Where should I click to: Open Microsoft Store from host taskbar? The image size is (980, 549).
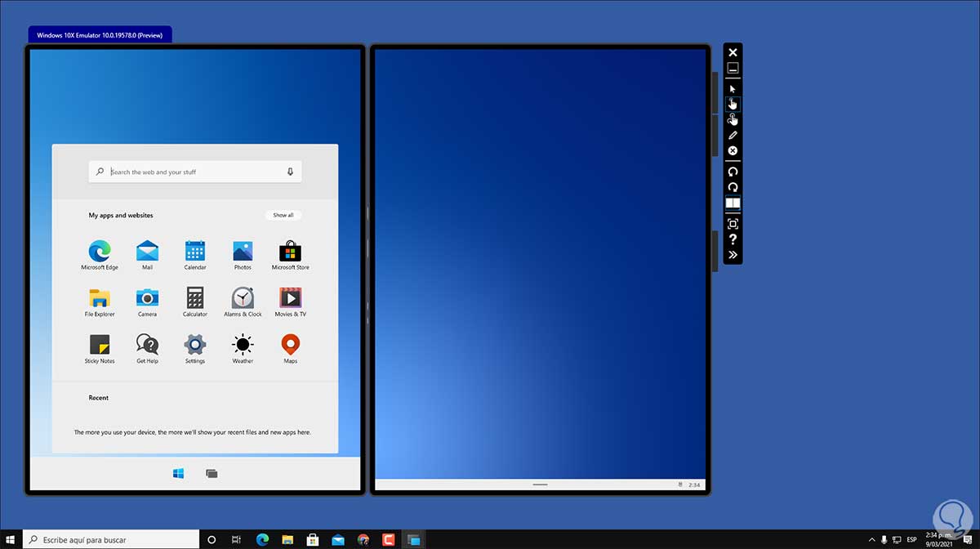(x=313, y=539)
